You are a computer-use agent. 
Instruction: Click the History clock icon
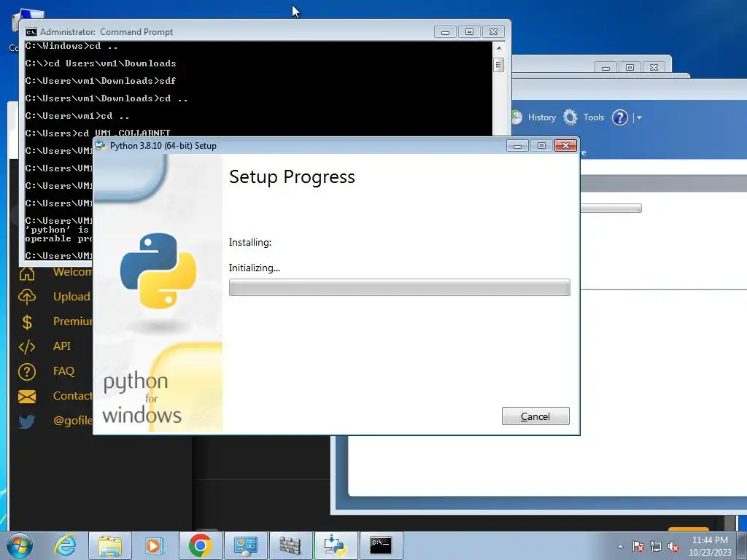tap(517, 117)
